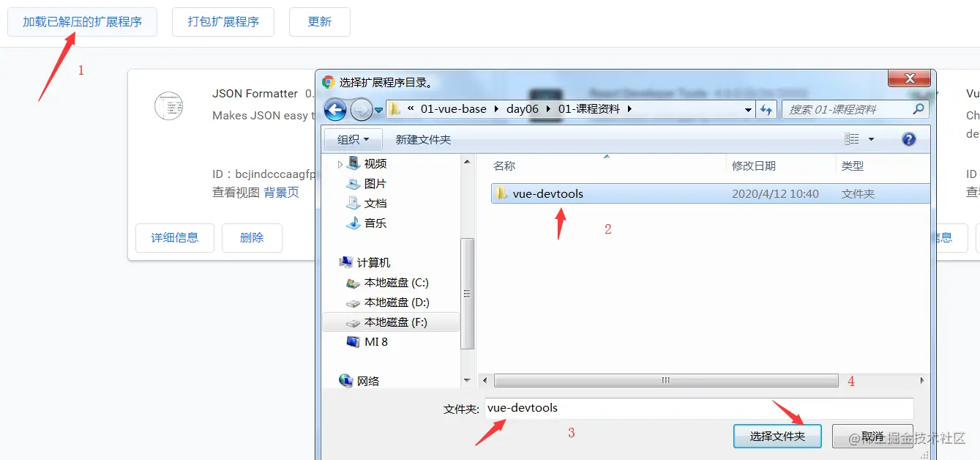Expand the 视频 (Videos) tree node

340,164
